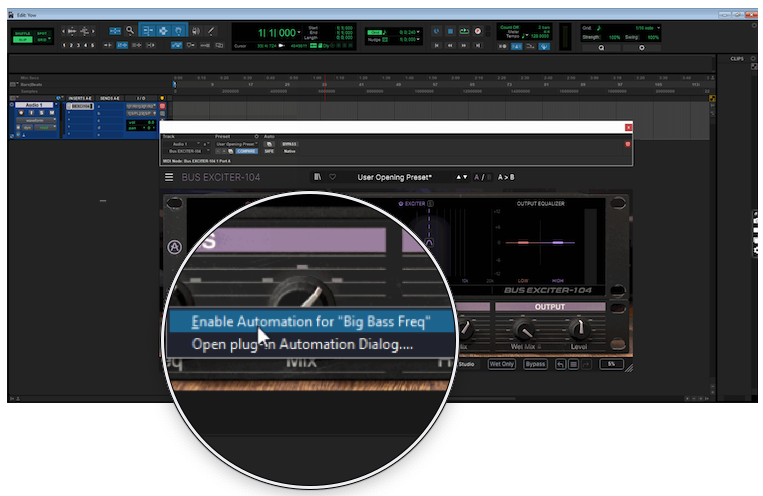Screen dimensions: 763x496
Task: Click the red target icon in plugin header
Action: pyautogui.click(x=628, y=144)
